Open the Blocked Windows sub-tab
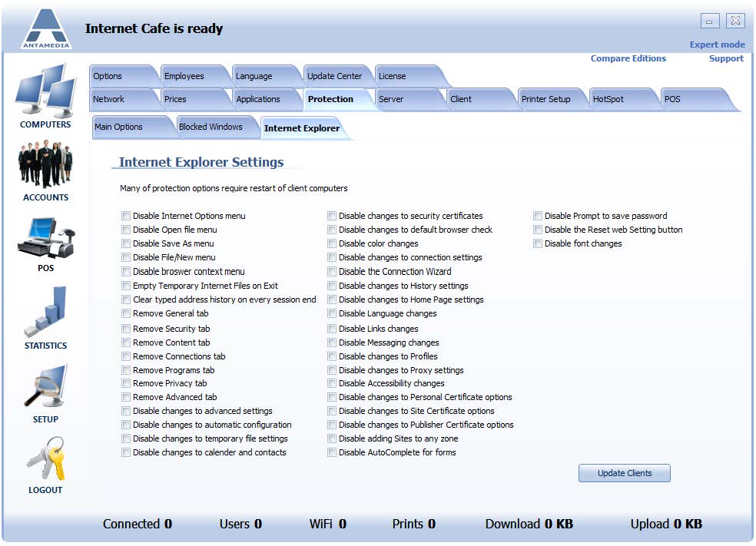 [x=217, y=127]
